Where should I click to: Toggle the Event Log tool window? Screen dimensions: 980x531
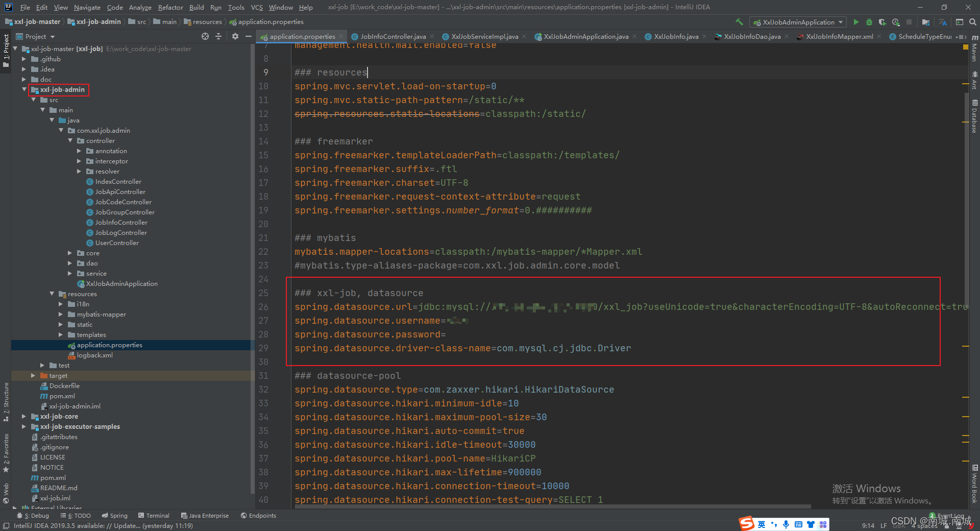947,516
